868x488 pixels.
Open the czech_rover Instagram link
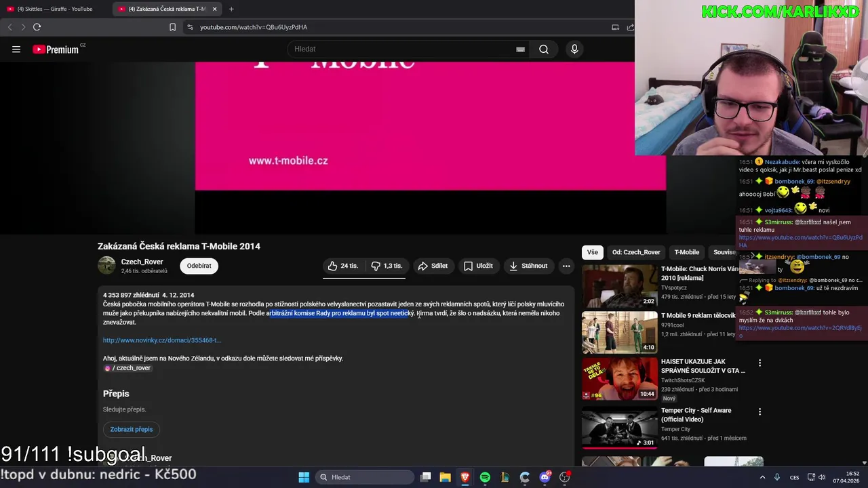click(x=127, y=368)
